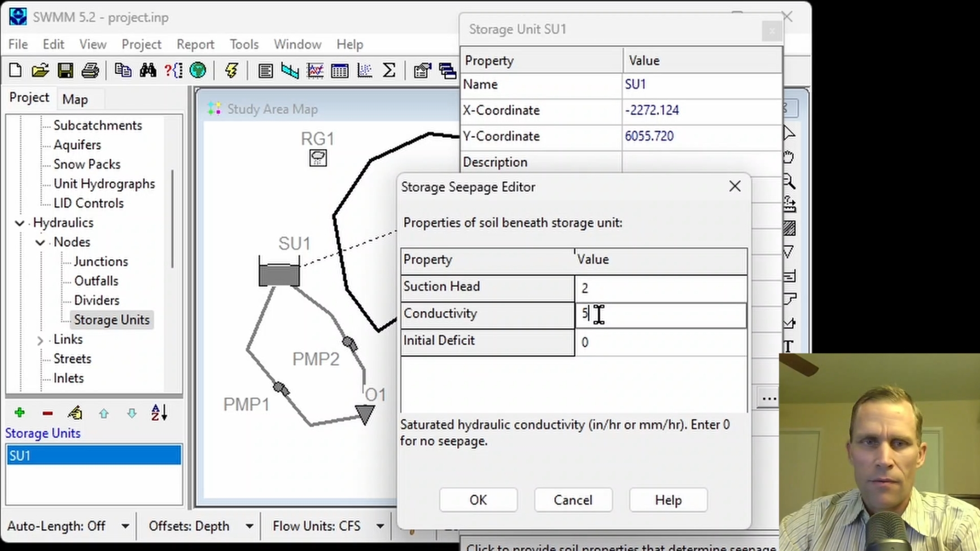Click the New Project toolbar icon

point(15,71)
